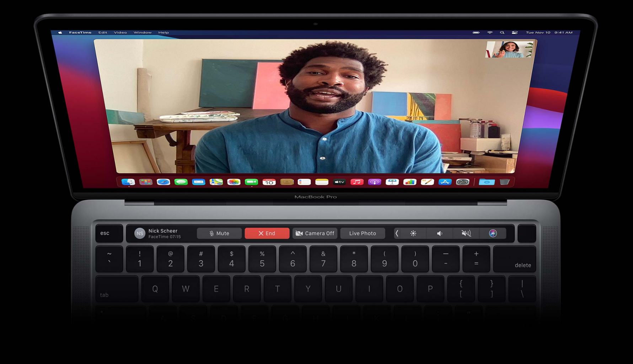633x364 pixels.
Task: Launch Messages app in the dock
Action: coord(181,182)
